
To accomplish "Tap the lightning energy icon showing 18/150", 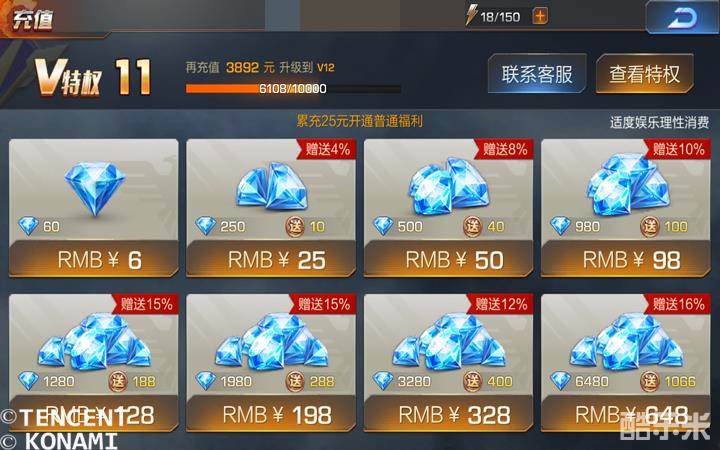I will click(471, 16).
